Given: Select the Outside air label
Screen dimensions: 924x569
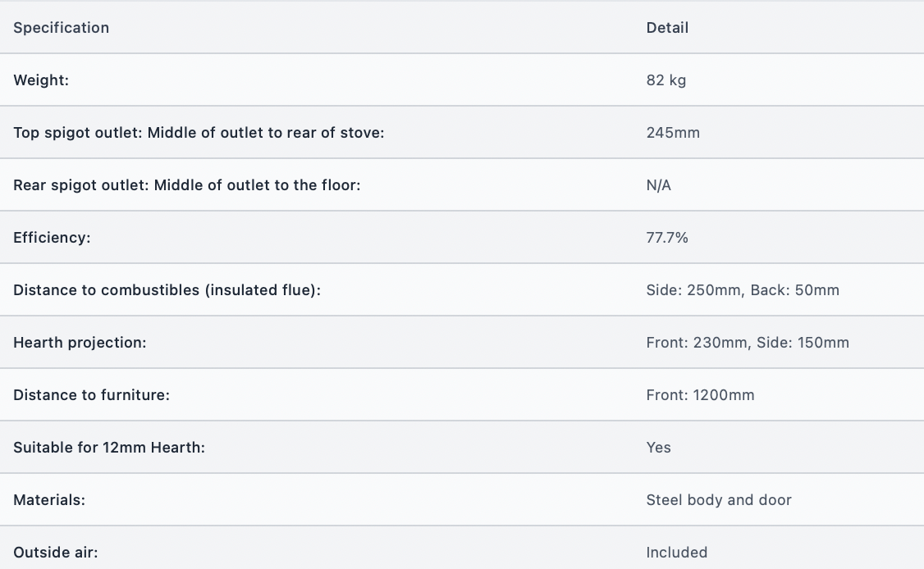Looking at the screenshot, I should coord(56,552).
